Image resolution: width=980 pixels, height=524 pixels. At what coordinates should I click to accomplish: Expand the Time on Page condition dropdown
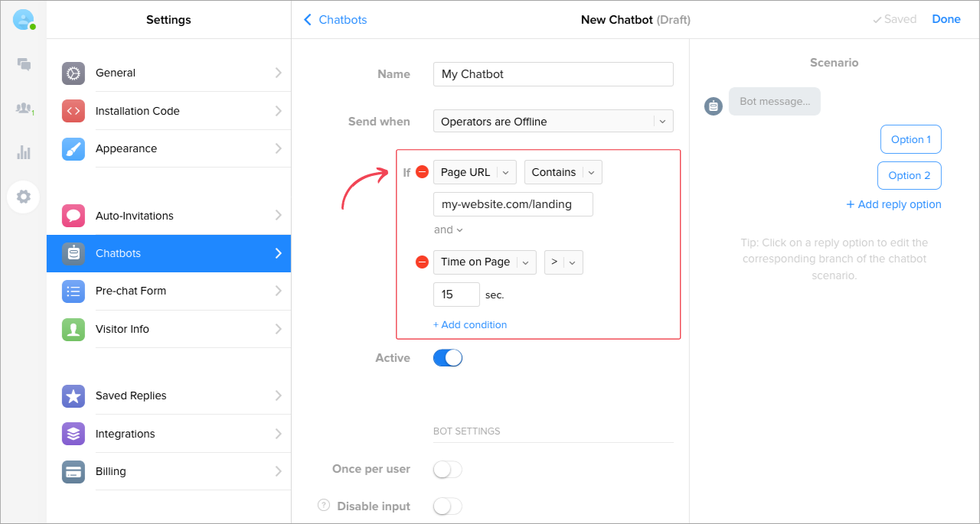(x=485, y=262)
